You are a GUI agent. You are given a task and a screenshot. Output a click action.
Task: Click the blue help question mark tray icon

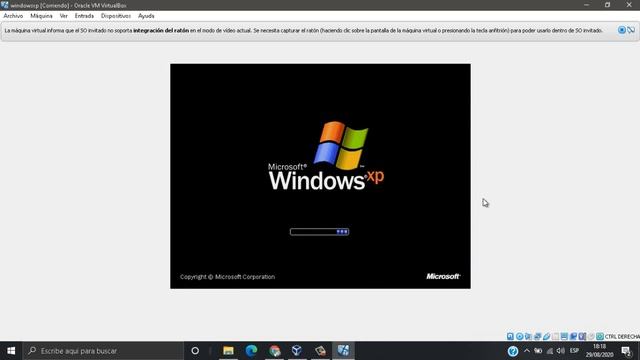coord(513,351)
